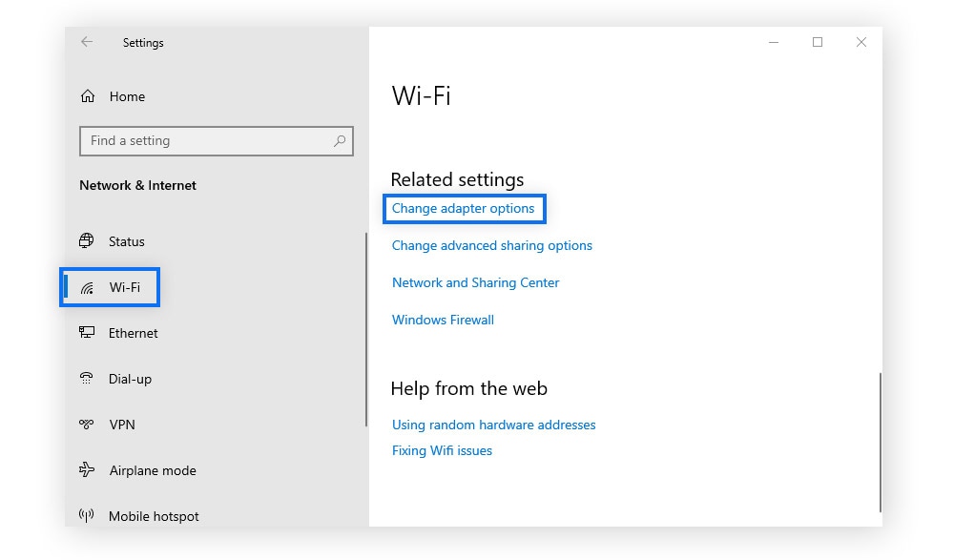Image resolution: width=954 pixels, height=560 pixels.
Task: Click the sidebar navigation scrollbar
Action: tap(366, 330)
